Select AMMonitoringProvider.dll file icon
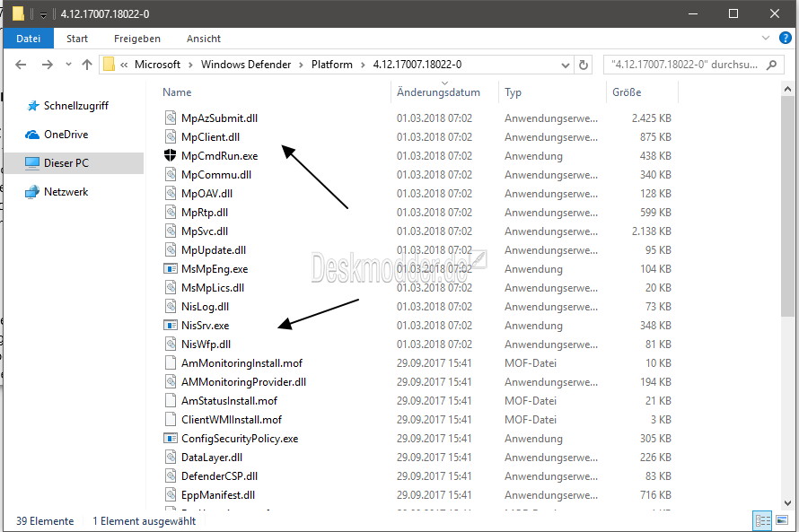Viewport: 799px width, 532px height. pyautogui.click(x=171, y=382)
